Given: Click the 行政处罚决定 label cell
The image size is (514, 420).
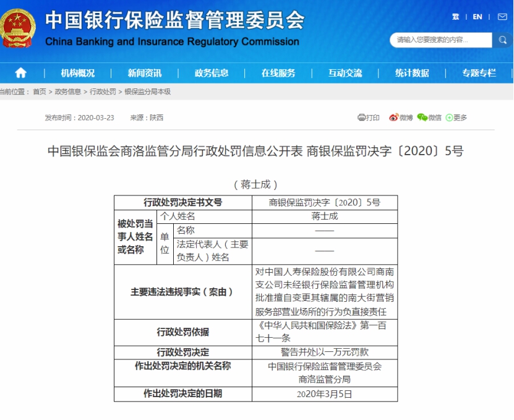Looking at the screenshot, I should click(183, 353).
